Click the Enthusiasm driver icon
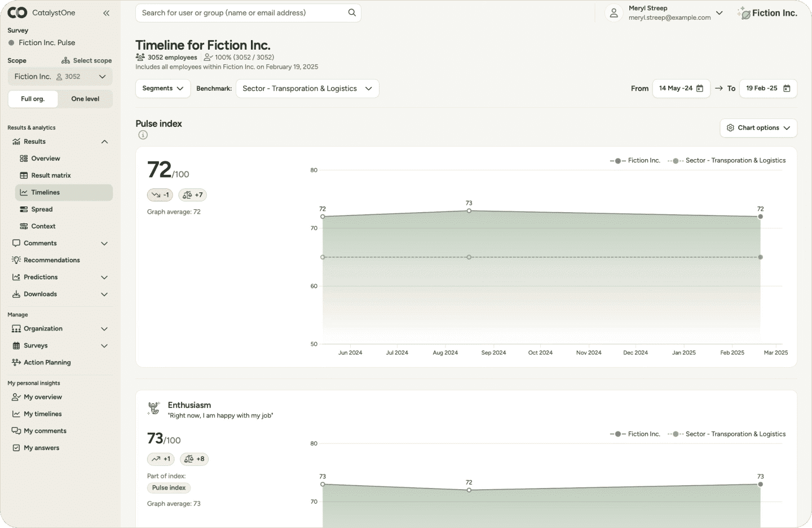Viewport: 812px width, 528px height. click(153, 408)
